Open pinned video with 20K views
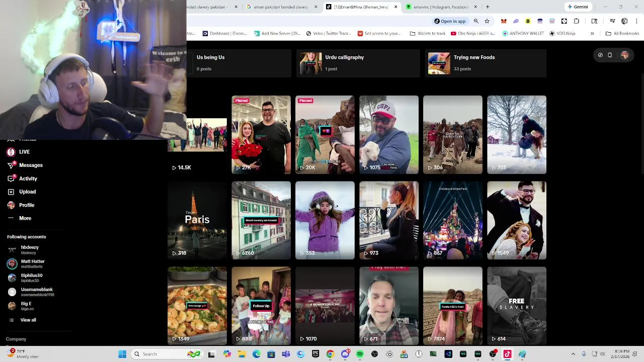Viewport: 644px width, 362px height. click(x=325, y=135)
